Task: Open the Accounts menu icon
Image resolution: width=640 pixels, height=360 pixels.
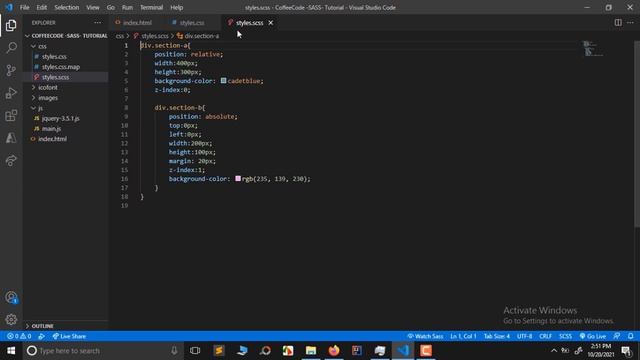Action: [x=11, y=298]
